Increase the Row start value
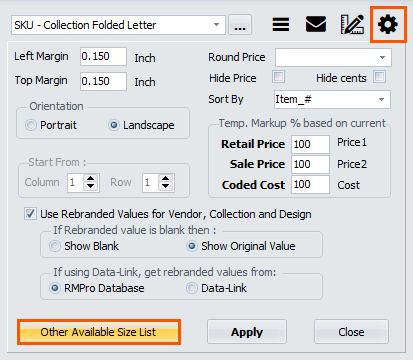The height and width of the screenshot is (360, 413). coord(166,178)
